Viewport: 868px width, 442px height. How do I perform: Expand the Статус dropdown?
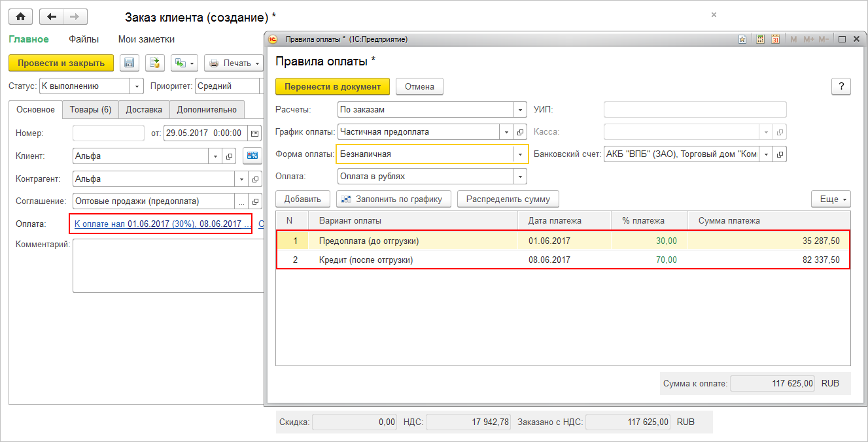(137, 86)
